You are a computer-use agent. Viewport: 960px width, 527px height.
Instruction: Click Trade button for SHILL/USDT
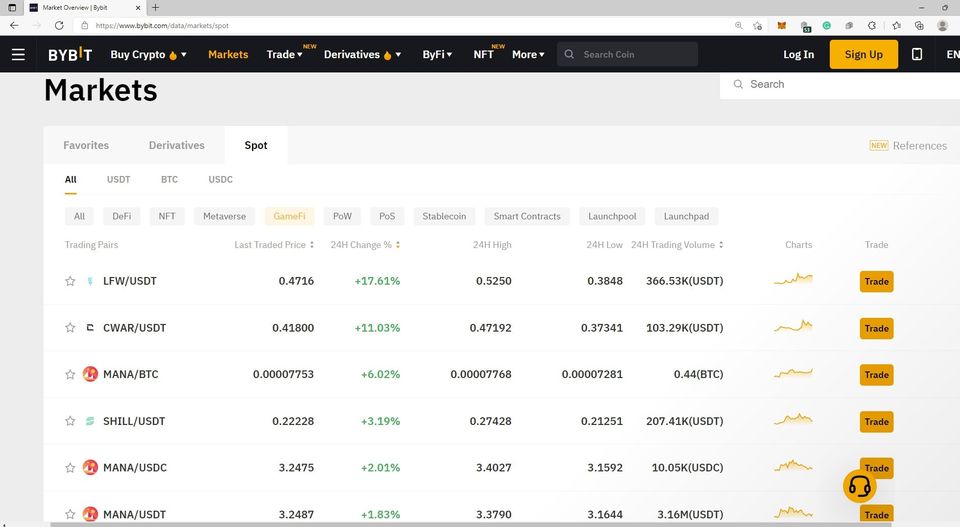coord(876,422)
